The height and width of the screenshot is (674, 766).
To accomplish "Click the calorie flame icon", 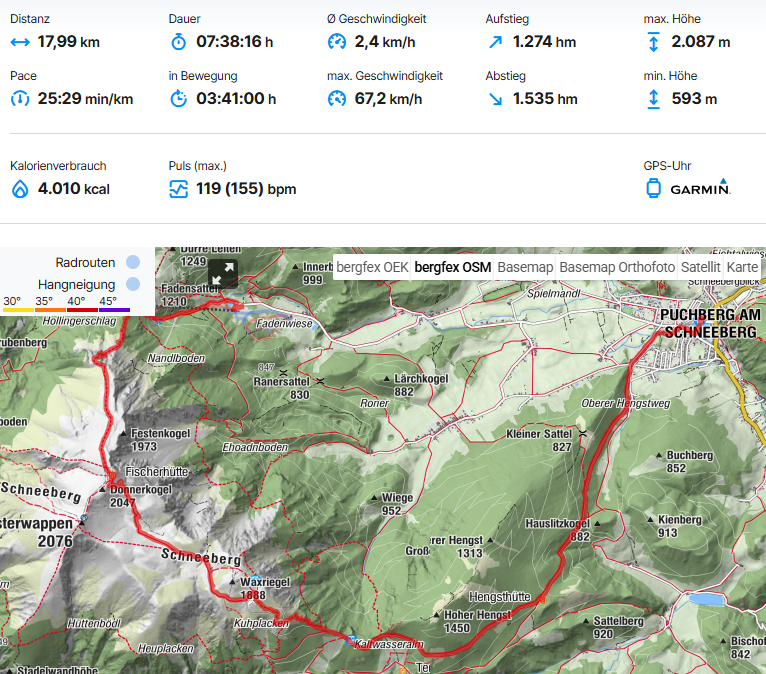I will click(20, 189).
